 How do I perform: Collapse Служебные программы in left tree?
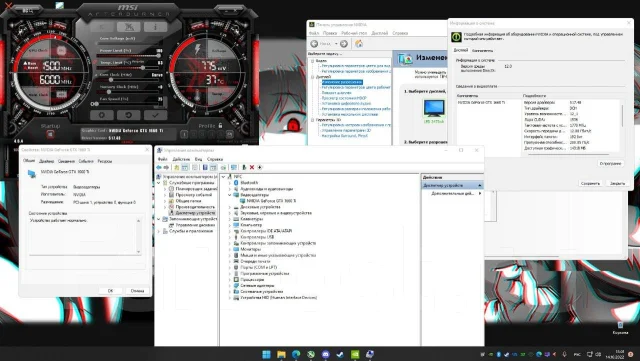pyautogui.click(x=159, y=183)
